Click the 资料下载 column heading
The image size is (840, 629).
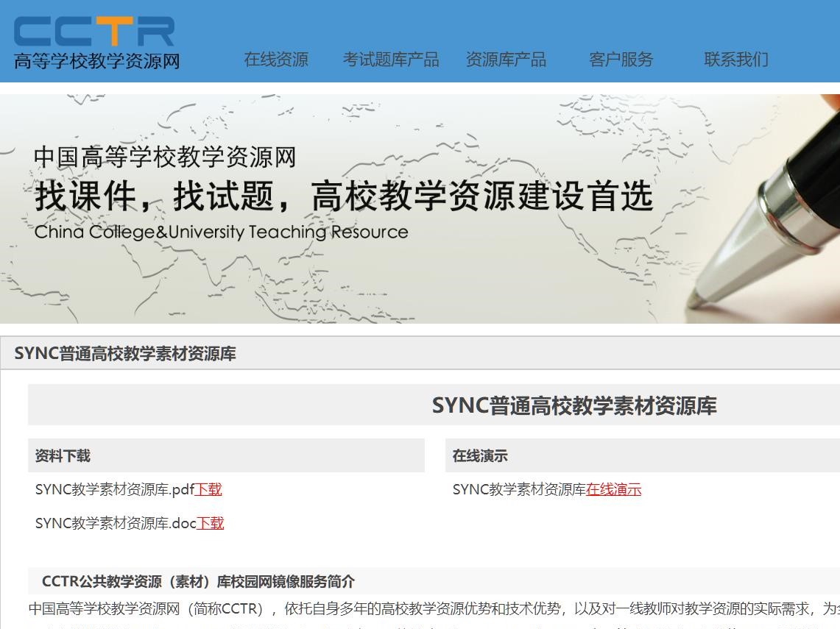click(63, 456)
